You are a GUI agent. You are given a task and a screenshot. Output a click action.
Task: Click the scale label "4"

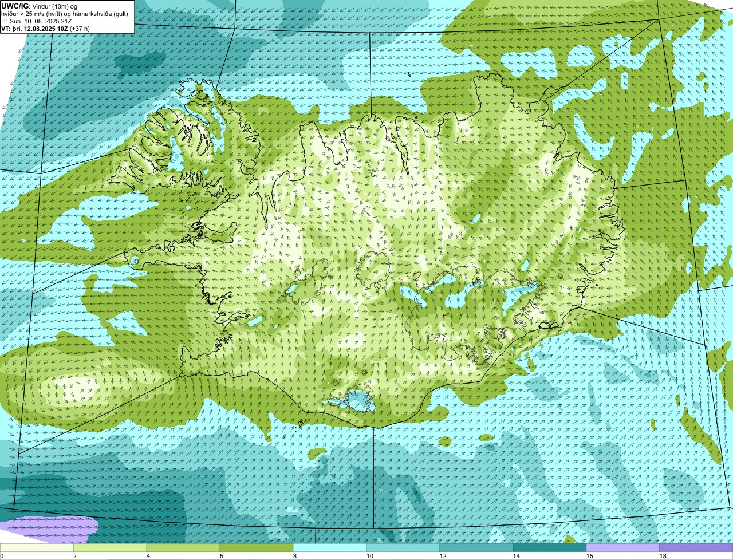(x=148, y=556)
